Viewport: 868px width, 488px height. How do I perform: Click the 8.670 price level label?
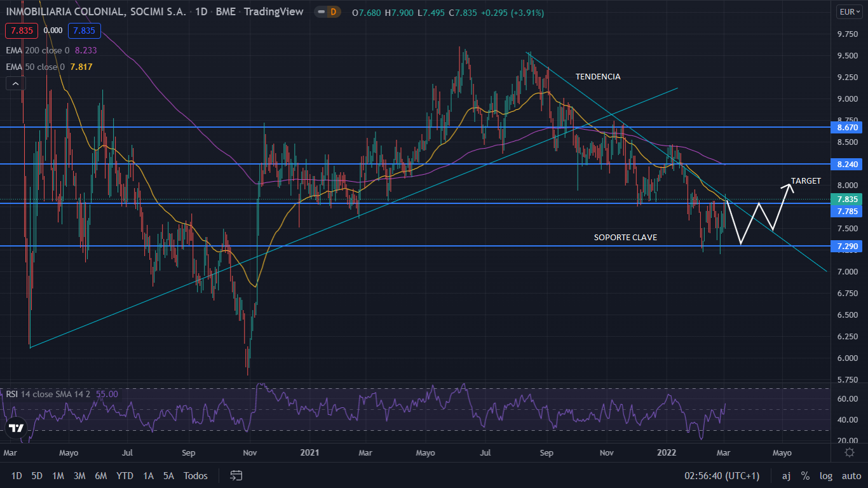(x=848, y=127)
